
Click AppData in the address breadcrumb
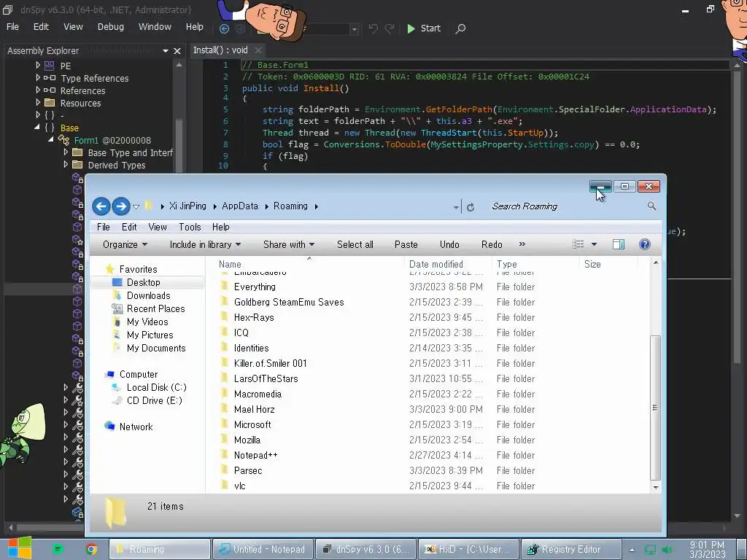click(239, 206)
